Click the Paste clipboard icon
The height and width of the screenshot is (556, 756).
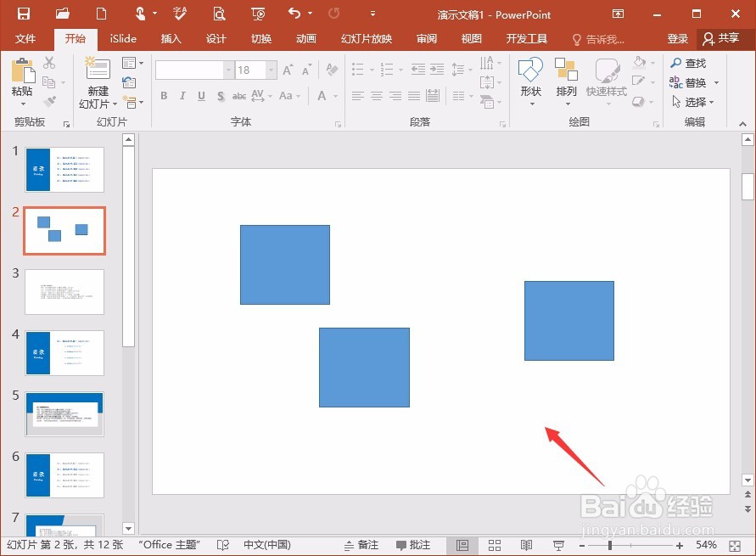tap(23, 71)
